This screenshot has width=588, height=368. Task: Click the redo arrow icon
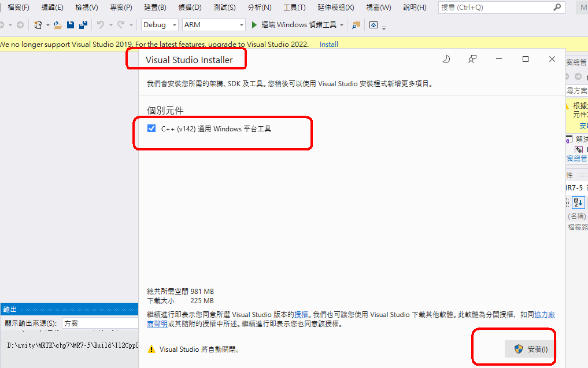click(x=121, y=25)
